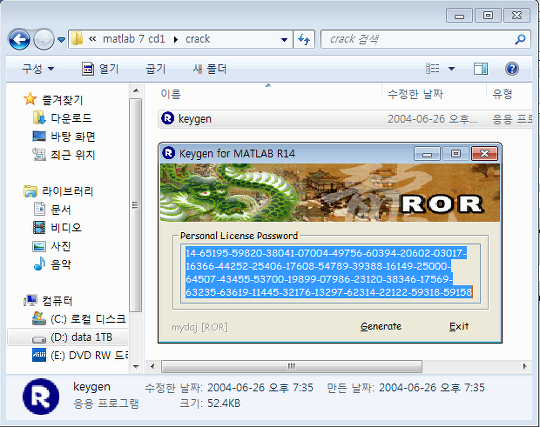540x427 pixels.
Task: Sort by 수정한 날짜 column header
Action: tap(415, 94)
